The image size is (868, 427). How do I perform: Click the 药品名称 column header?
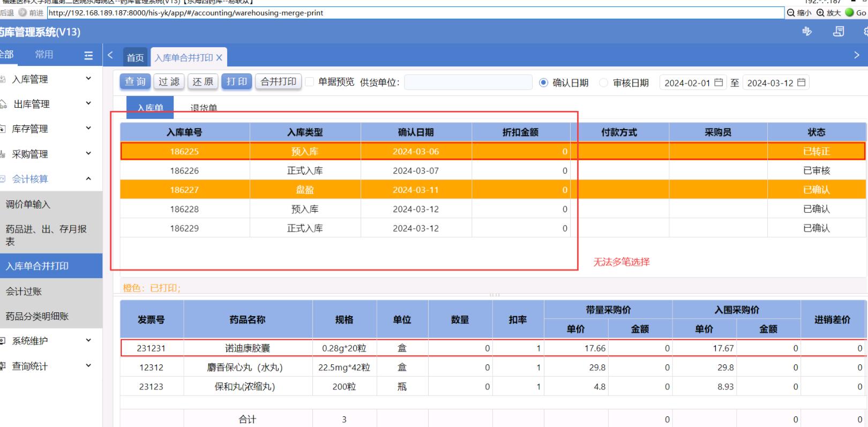click(248, 320)
